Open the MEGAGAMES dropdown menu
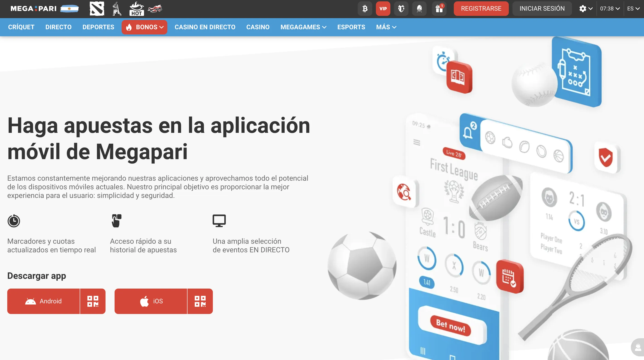 (x=303, y=27)
